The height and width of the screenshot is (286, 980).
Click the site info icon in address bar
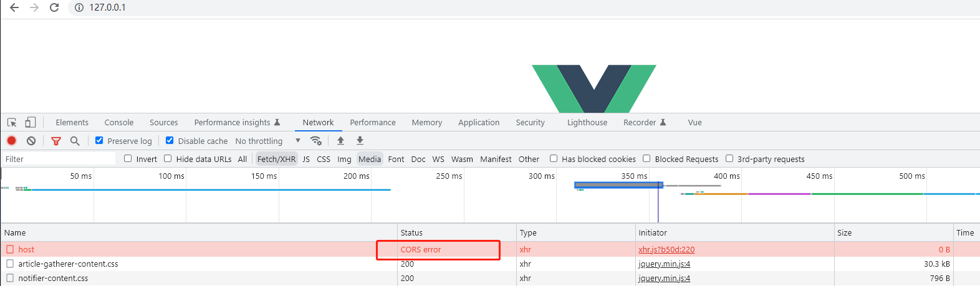(79, 7)
